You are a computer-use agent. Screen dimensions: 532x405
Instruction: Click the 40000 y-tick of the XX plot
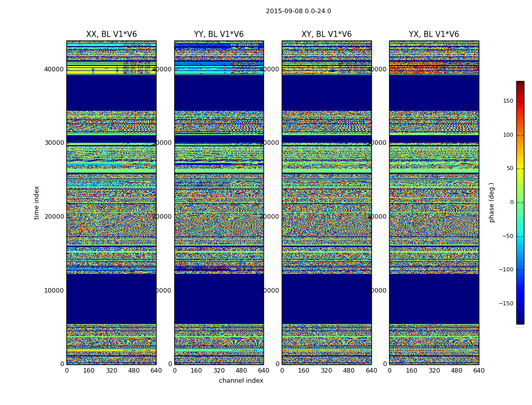(x=54, y=69)
